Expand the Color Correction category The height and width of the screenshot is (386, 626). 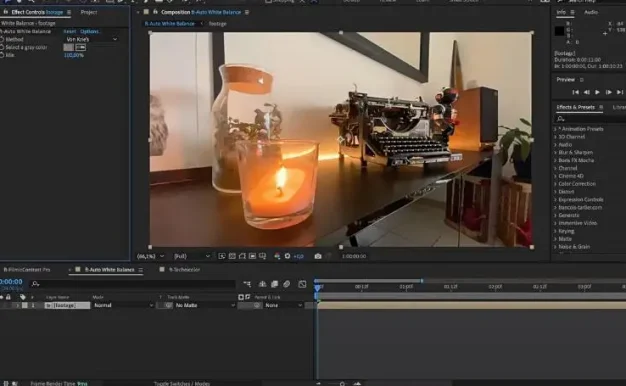click(555, 184)
